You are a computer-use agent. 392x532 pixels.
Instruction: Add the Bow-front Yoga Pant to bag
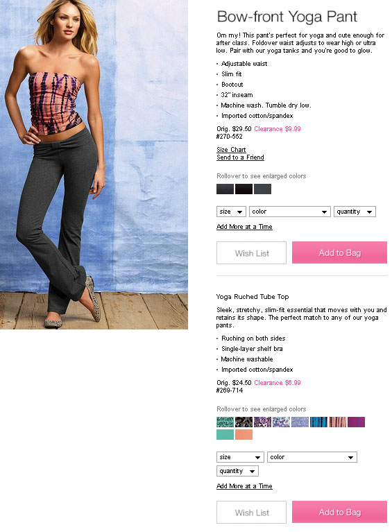point(339,252)
